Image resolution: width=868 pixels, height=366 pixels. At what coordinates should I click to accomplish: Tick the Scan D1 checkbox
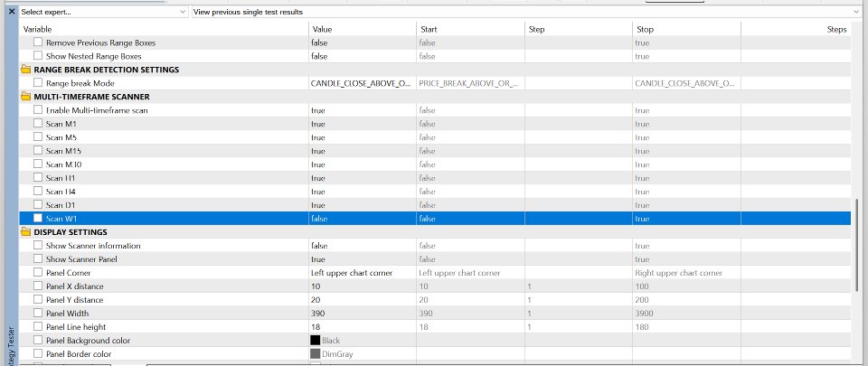[38, 204]
